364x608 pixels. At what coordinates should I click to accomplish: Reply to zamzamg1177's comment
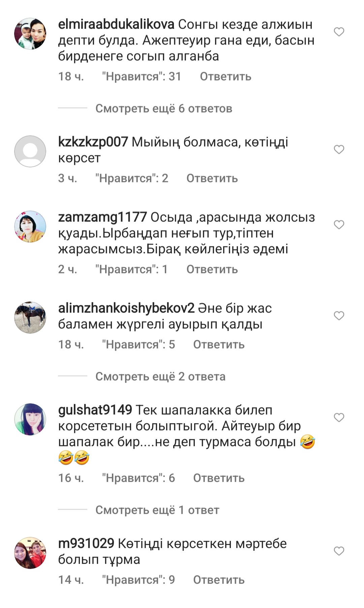pyautogui.click(x=212, y=269)
